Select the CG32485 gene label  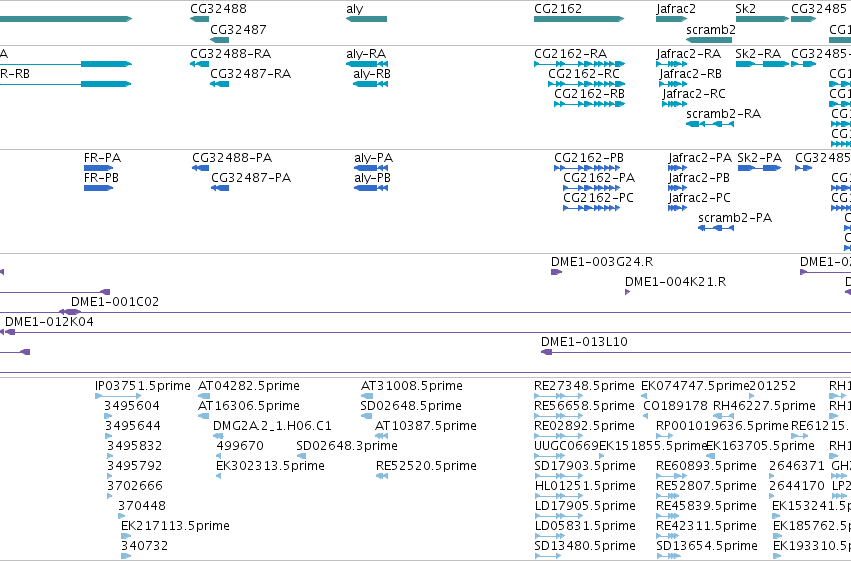pos(819,9)
